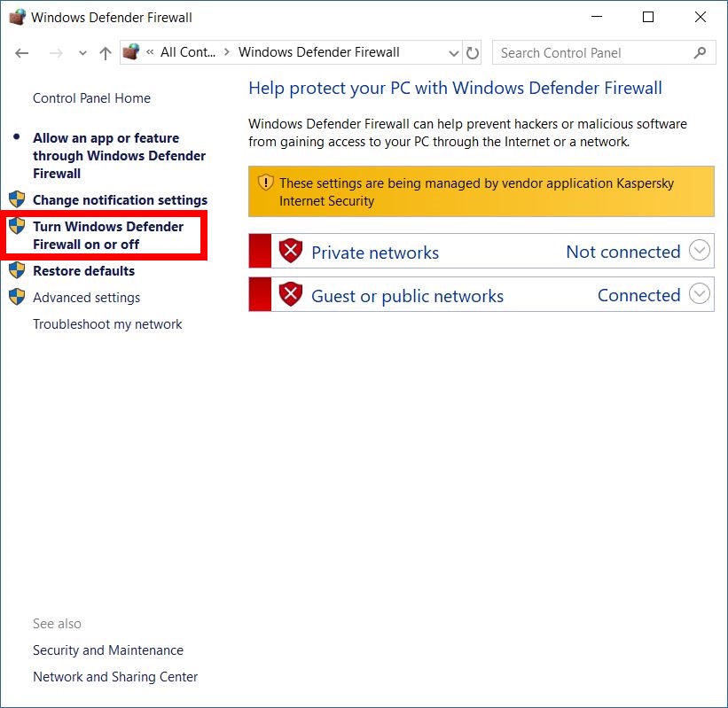Click shield icon beside Advanced settings
This screenshot has width=728, height=708.
point(17,297)
